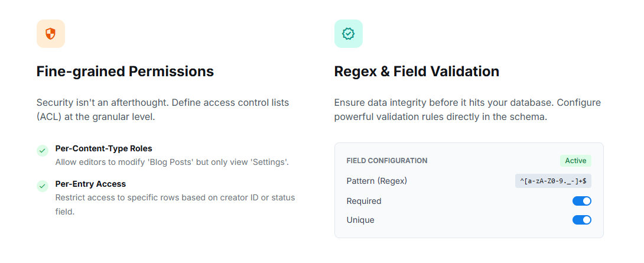Click the Unique field label
The height and width of the screenshot is (263, 644).
(360, 220)
